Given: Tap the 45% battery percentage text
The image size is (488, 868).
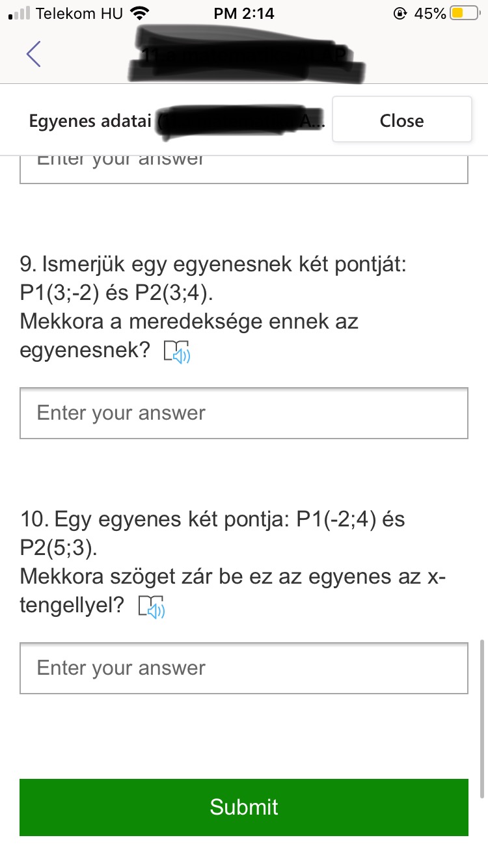Looking at the screenshot, I should [x=430, y=14].
